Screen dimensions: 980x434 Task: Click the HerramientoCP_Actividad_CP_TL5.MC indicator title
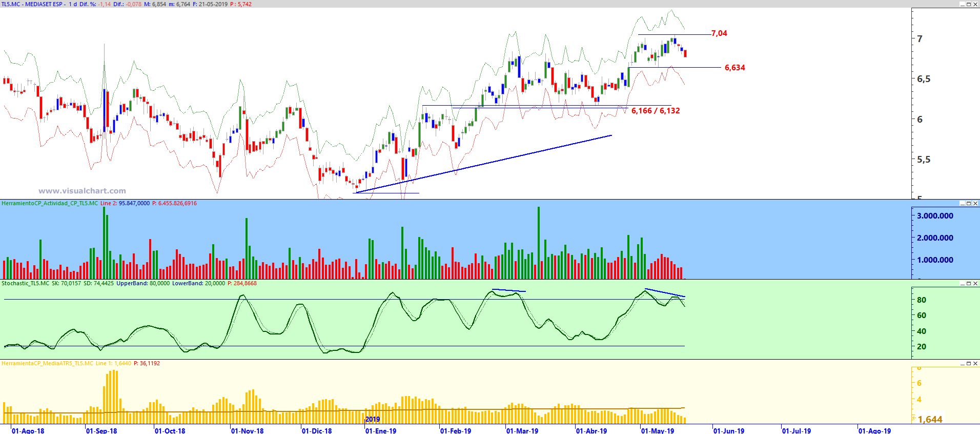click(50, 203)
